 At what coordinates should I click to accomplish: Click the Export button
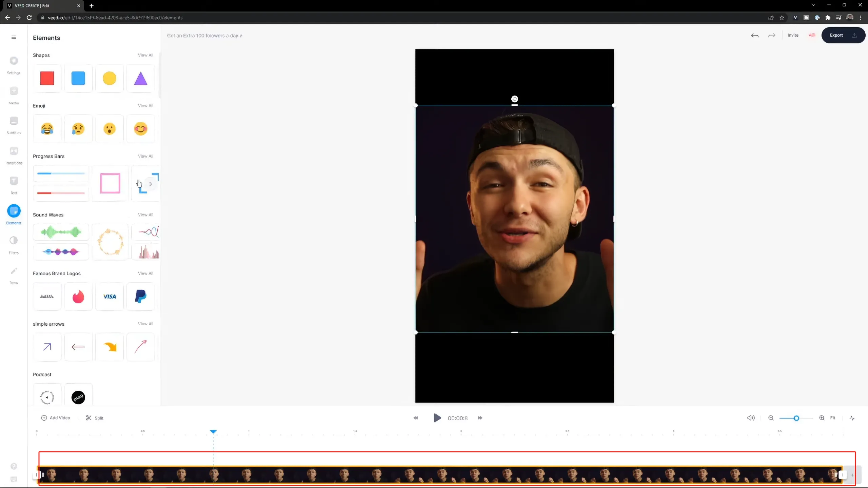pos(843,35)
